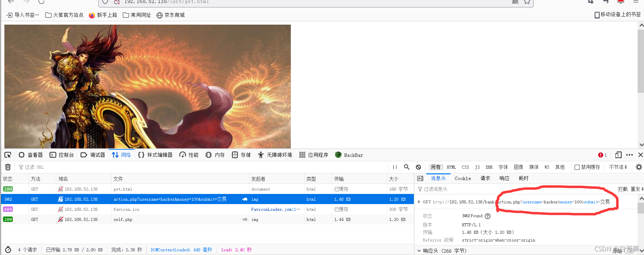Open the FaviconLoader.jsm initiator link
The height and width of the screenshot is (255, 644).
coord(275,209)
